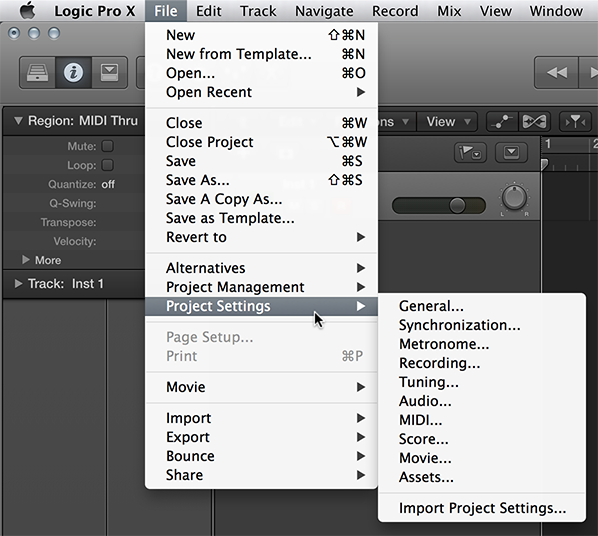Image resolution: width=598 pixels, height=536 pixels.
Task: Expand the Open Recent submenu
Action: click(x=262, y=92)
